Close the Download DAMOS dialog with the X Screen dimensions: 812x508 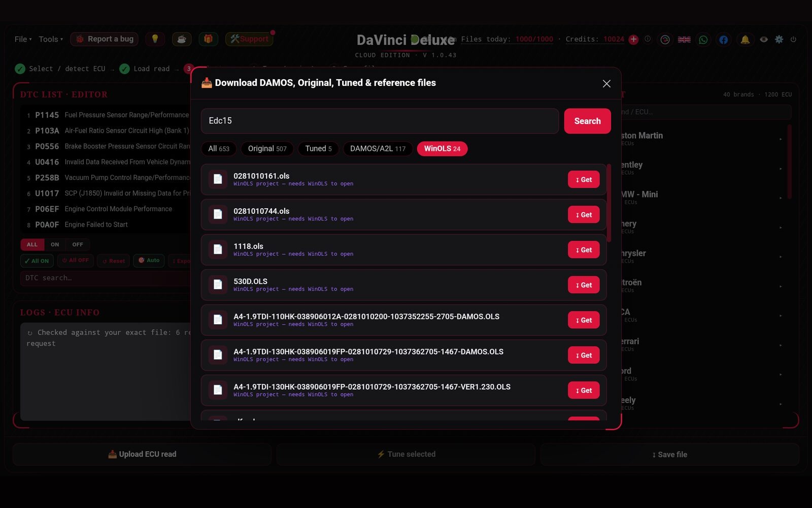pos(606,83)
